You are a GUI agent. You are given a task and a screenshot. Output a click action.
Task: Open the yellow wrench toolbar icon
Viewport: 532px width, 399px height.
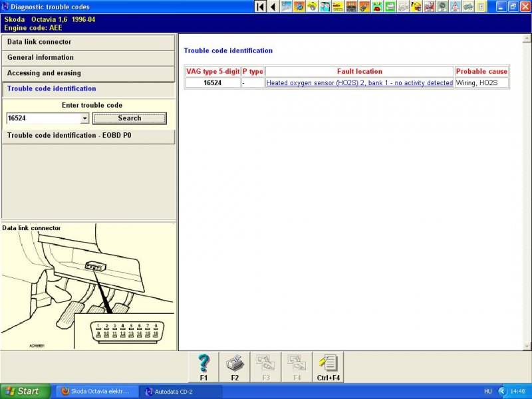pyautogui.click(x=312, y=7)
